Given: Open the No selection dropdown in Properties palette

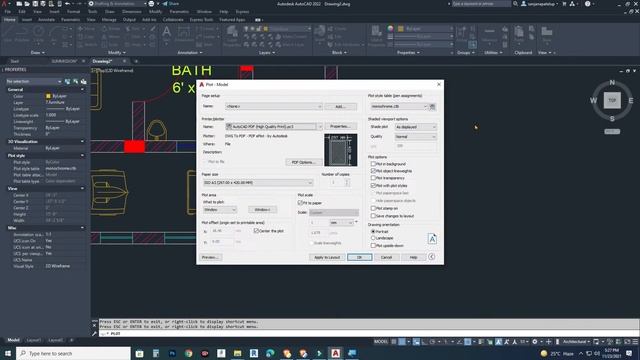Looking at the screenshot, I should click(x=34, y=82).
